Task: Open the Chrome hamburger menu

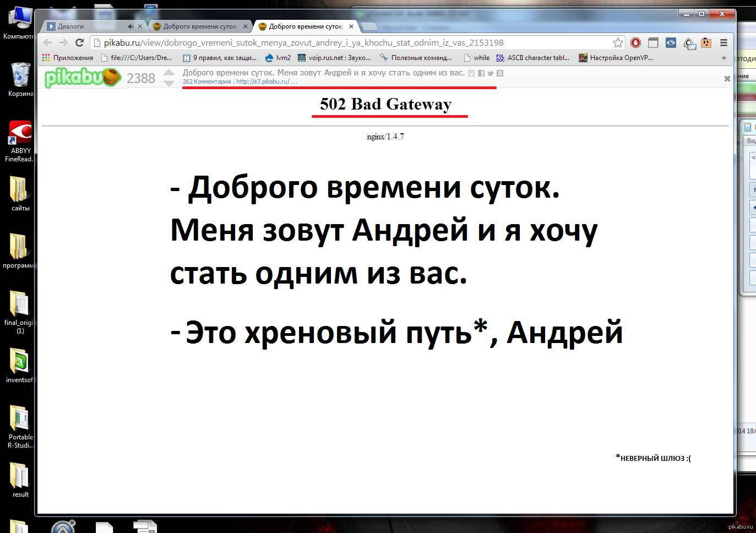Action: point(724,43)
